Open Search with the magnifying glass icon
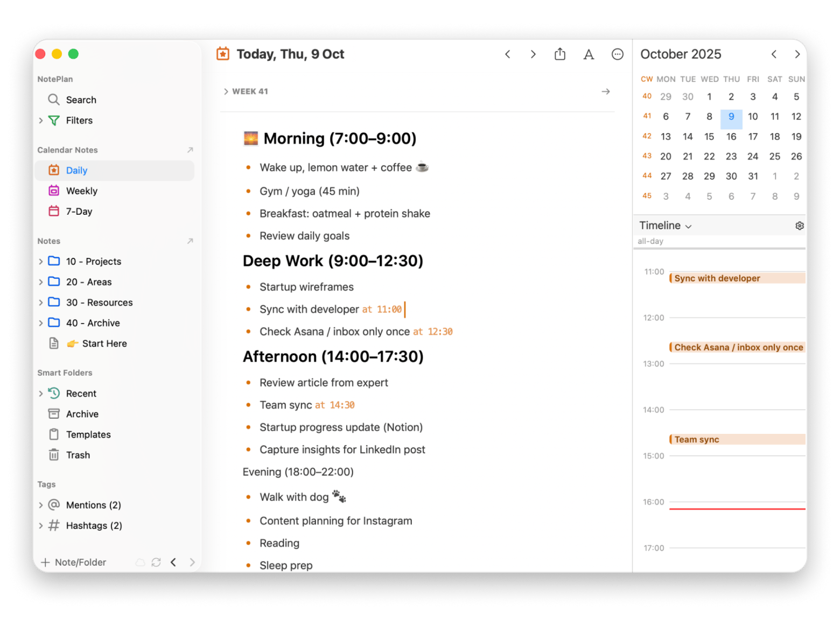 (x=53, y=100)
